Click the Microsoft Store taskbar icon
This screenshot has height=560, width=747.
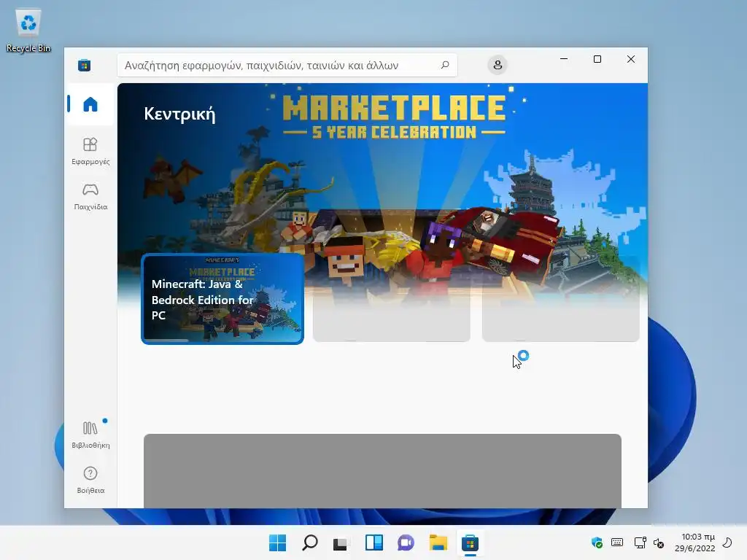(x=470, y=542)
